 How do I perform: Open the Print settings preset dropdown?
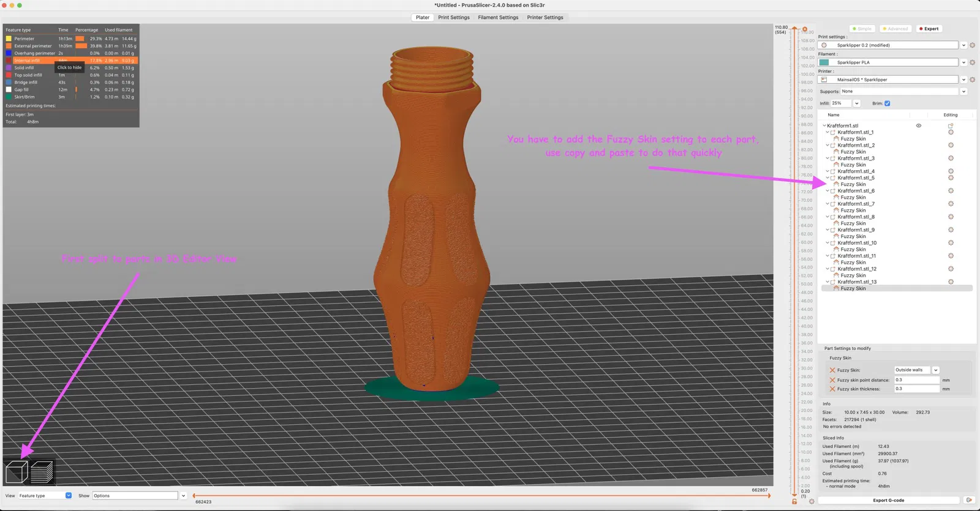[963, 45]
